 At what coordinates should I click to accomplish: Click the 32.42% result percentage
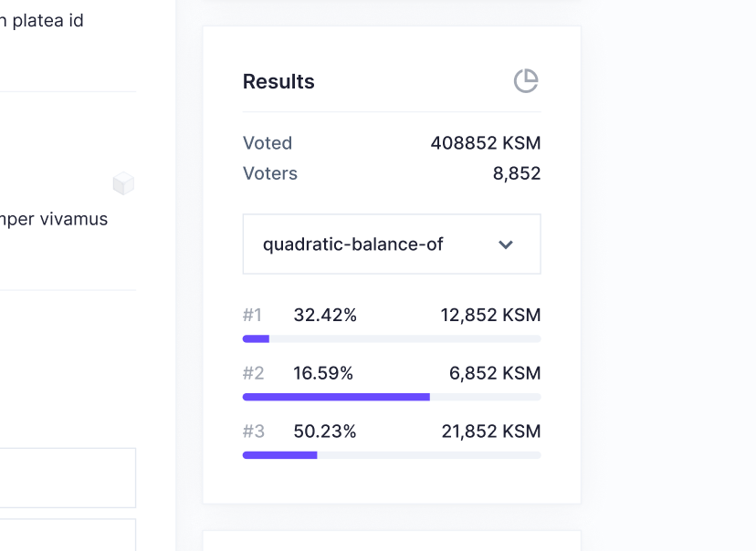click(x=324, y=315)
